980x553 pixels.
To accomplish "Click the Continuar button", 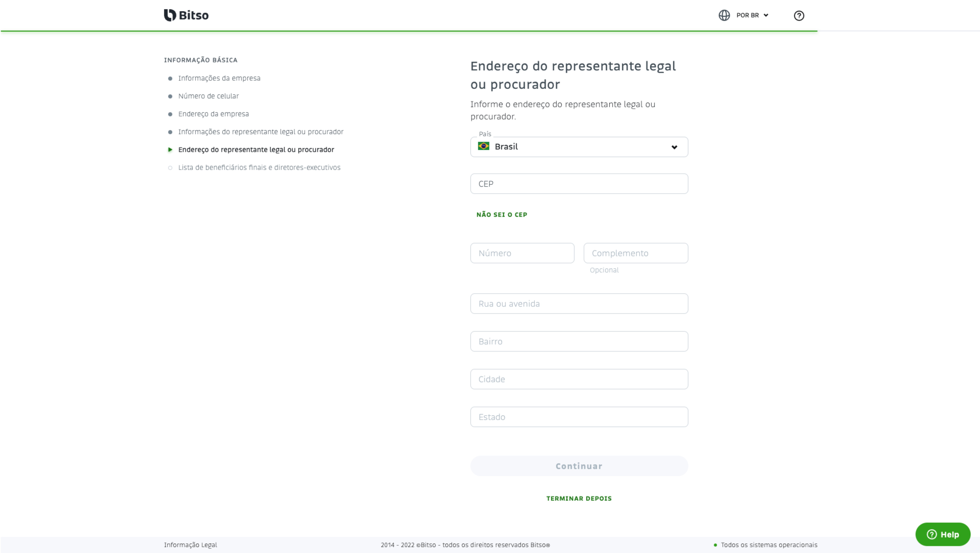I will click(579, 466).
